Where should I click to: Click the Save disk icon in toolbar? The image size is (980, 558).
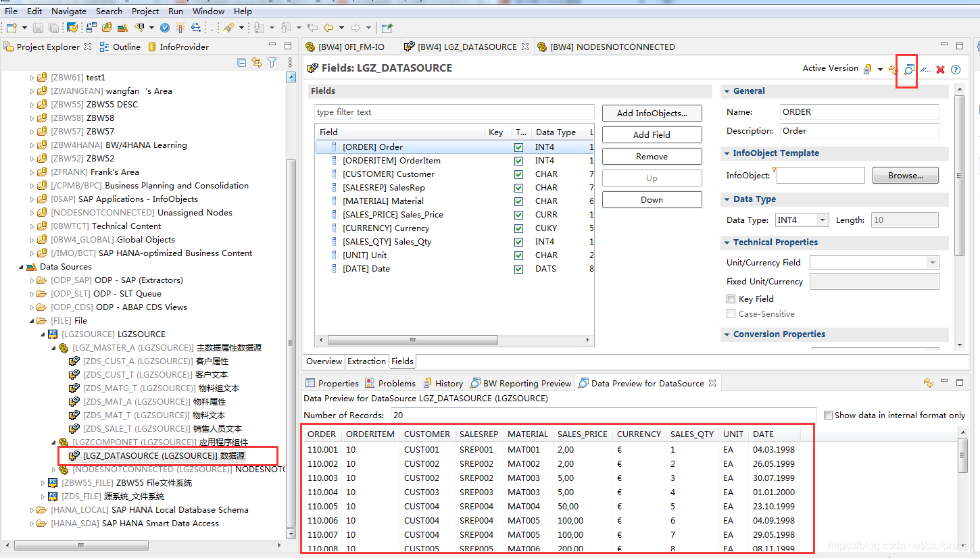(38, 28)
